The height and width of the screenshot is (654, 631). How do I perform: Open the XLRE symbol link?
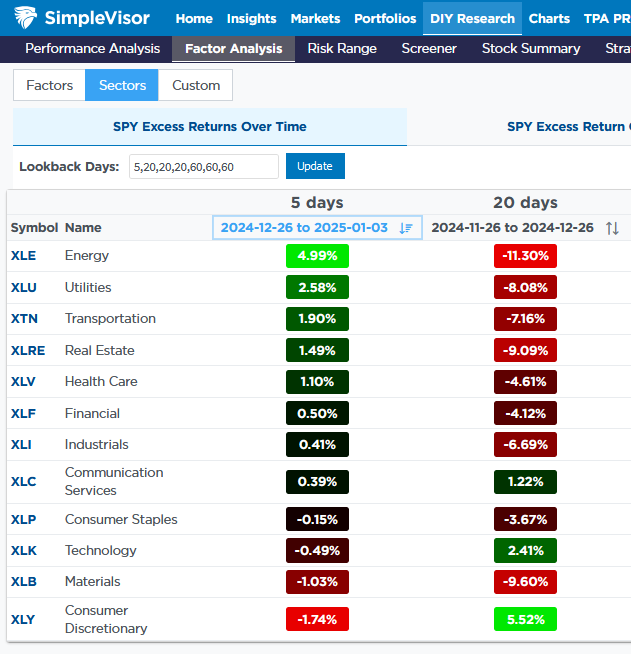point(28,350)
